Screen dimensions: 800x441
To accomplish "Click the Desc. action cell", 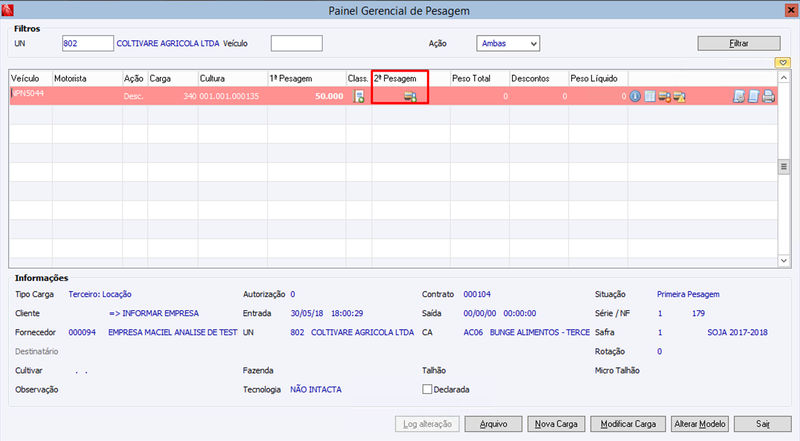I will click(x=134, y=96).
